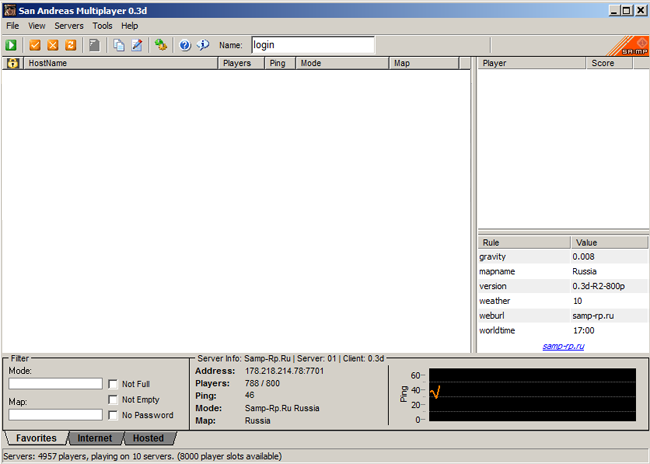The height and width of the screenshot is (464, 650).
Task: Select the mapname rule row
Action: pyautogui.click(x=563, y=271)
